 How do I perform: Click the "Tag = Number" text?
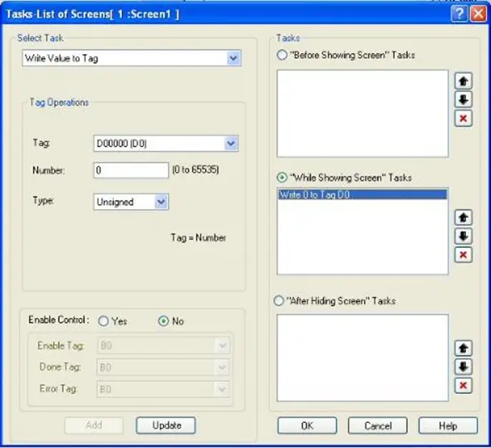(x=199, y=238)
